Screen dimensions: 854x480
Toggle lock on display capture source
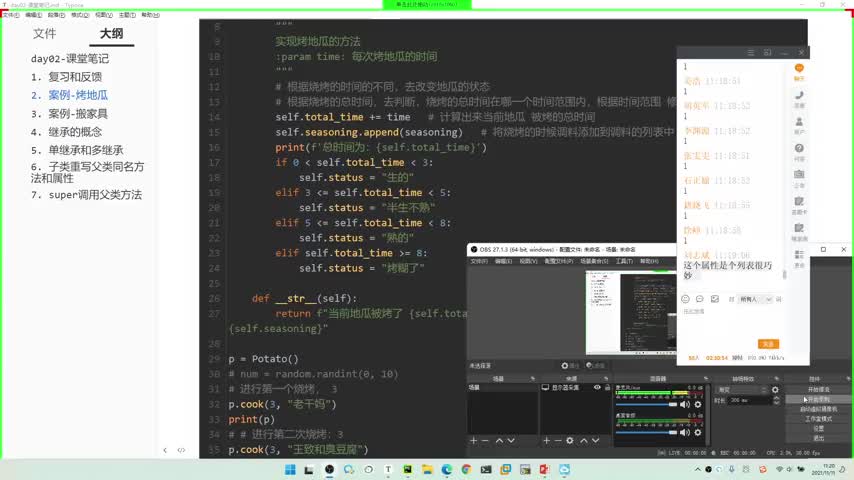[x=607, y=387]
